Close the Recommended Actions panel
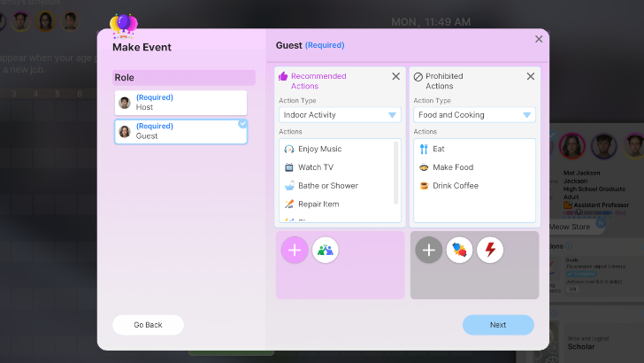The width and height of the screenshot is (644, 363). 395,77
